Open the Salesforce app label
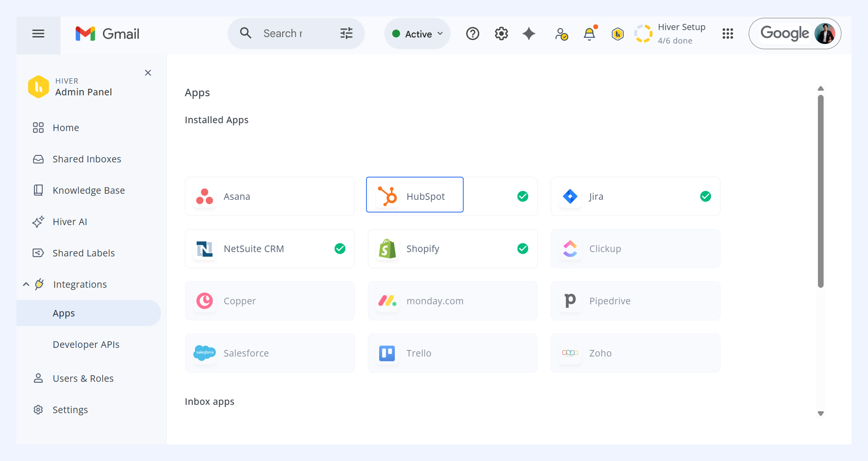 click(246, 353)
